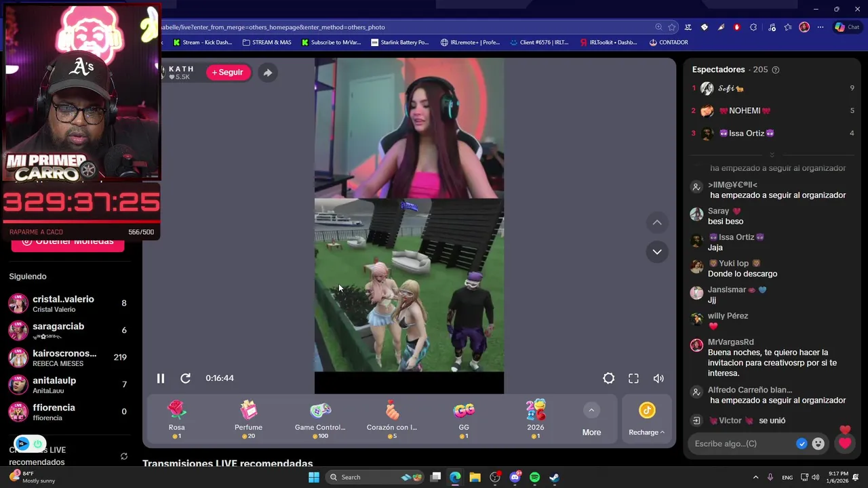This screenshot has height=488, width=868.
Task: Open the browser extensions puzzle icon
Action: click(x=753, y=27)
